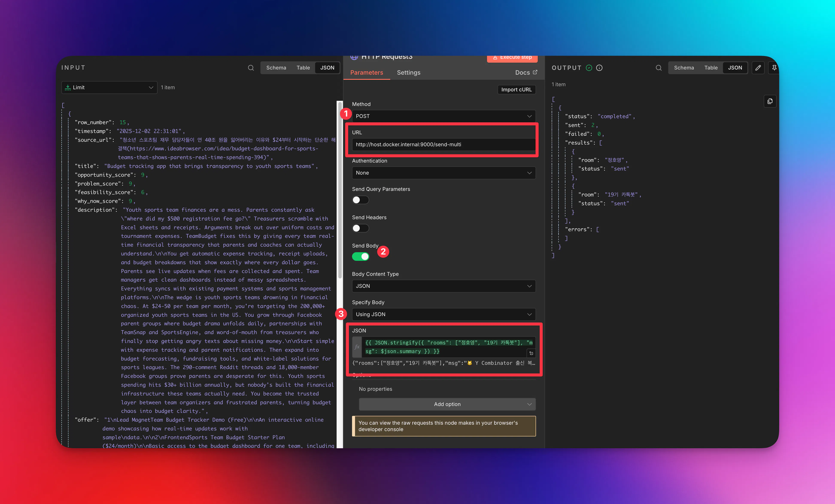The width and height of the screenshot is (835, 504).
Task: Click the developer console notice text
Action: pyautogui.click(x=438, y=426)
